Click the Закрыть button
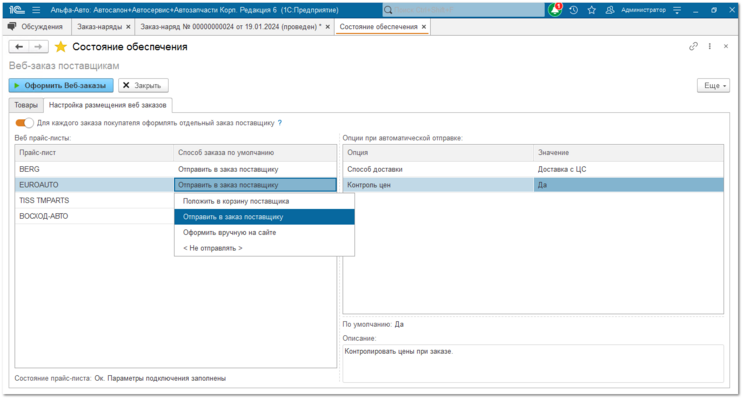This screenshot has width=743, height=399. (x=143, y=85)
